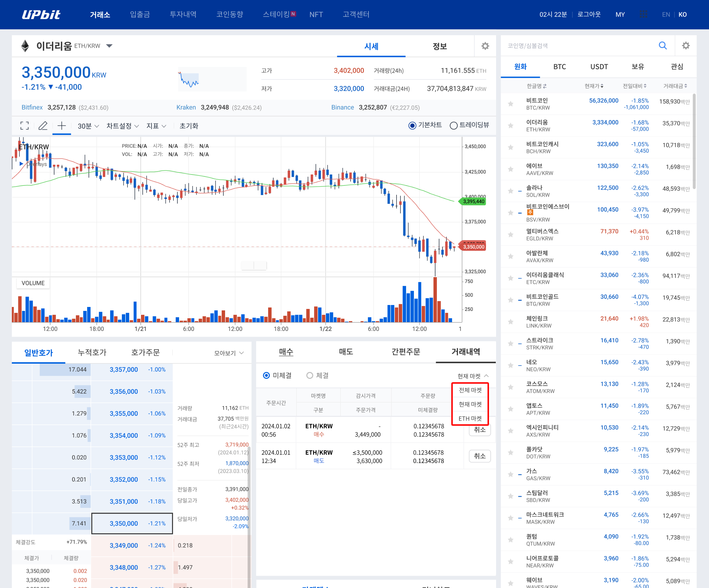
Task: Click the Ethereum coin logo
Action: [25, 46]
